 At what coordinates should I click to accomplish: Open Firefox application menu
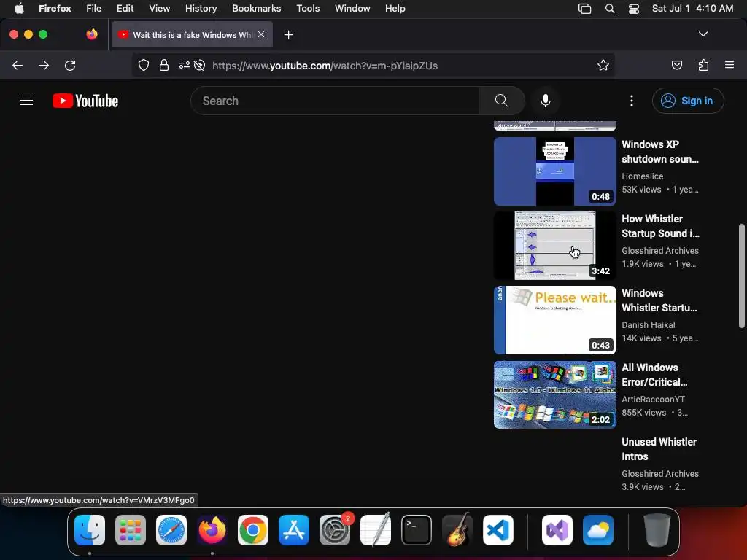coord(729,65)
